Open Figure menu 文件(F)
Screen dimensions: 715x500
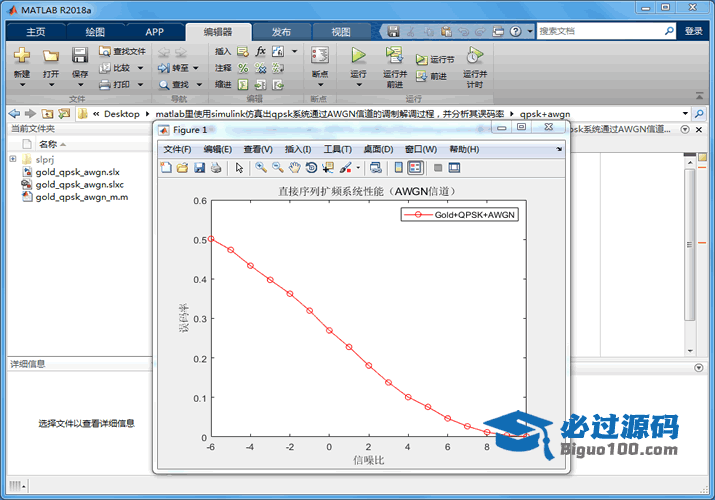point(177,149)
